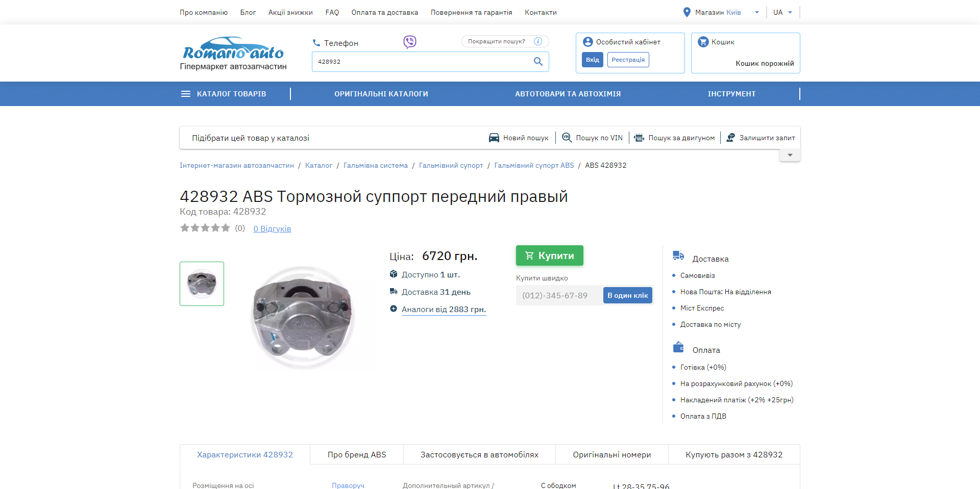Open the Магазин Київ store dropdown
980x489 pixels.
(x=756, y=12)
